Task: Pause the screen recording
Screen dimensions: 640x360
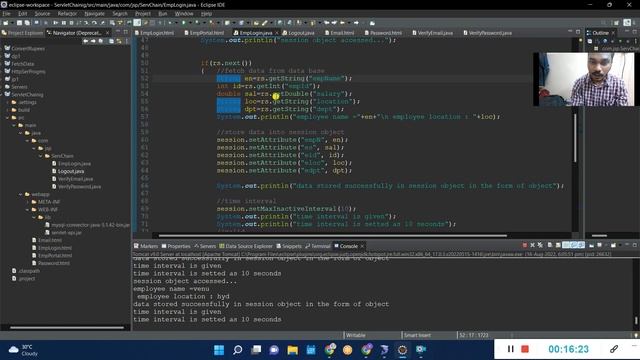Action: pos(511,349)
